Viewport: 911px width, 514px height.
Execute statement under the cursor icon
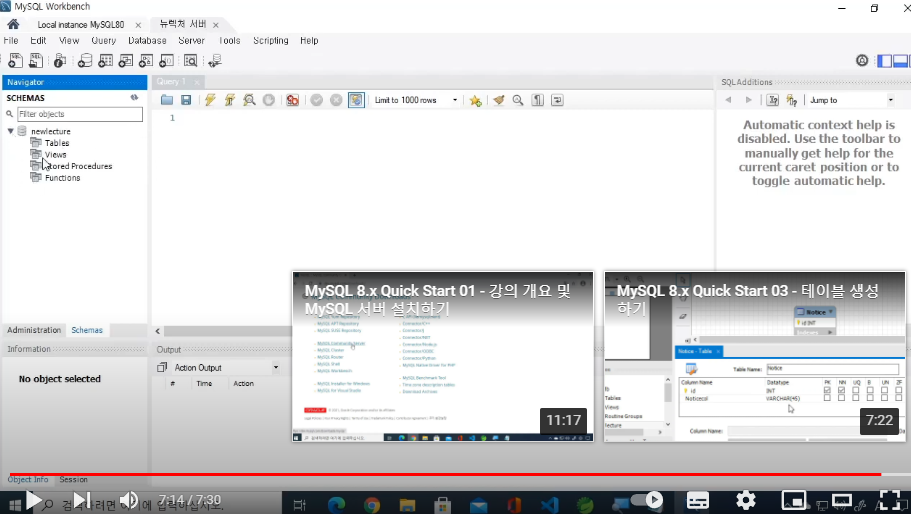click(230, 100)
